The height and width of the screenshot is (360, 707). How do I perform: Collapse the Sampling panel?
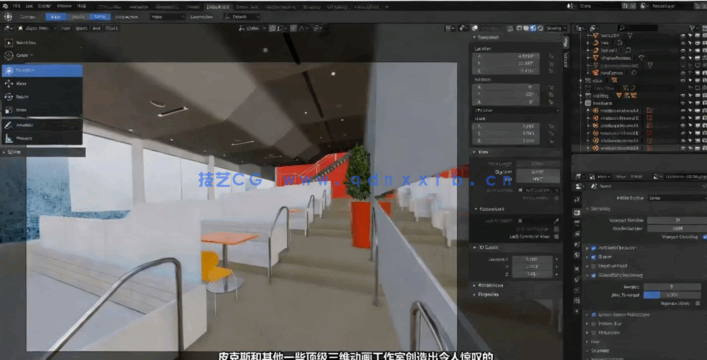click(599, 209)
